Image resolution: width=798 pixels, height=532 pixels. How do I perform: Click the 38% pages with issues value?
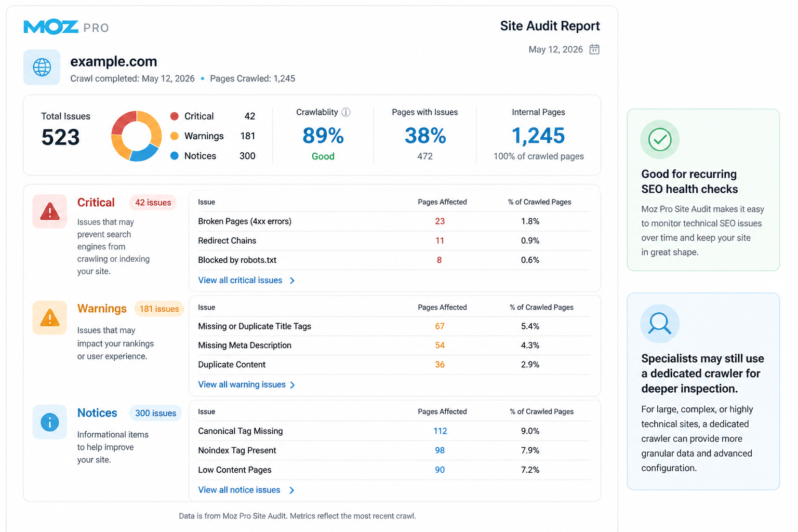coord(425,136)
